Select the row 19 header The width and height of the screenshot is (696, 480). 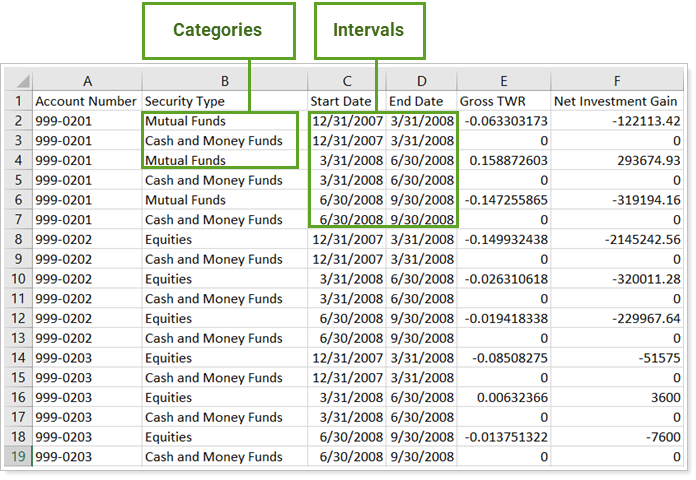(x=18, y=457)
